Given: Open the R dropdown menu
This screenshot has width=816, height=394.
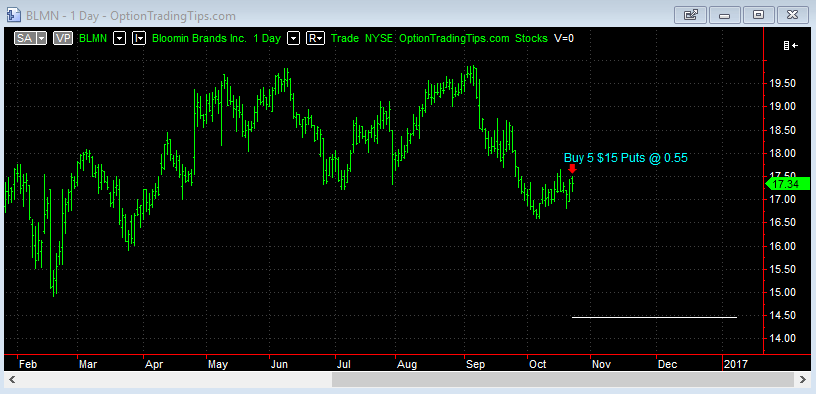Looking at the screenshot, I should (x=315, y=38).
